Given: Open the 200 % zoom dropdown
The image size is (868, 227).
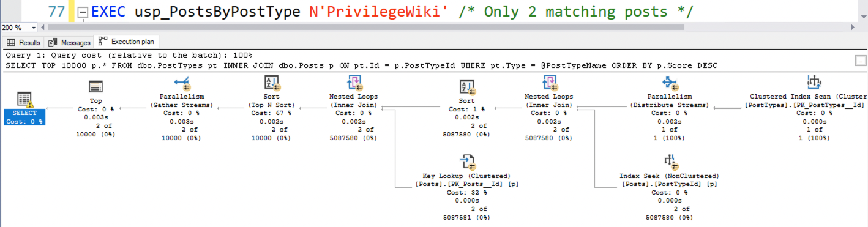Looking at the screenshot, I should tap(34, 28).
